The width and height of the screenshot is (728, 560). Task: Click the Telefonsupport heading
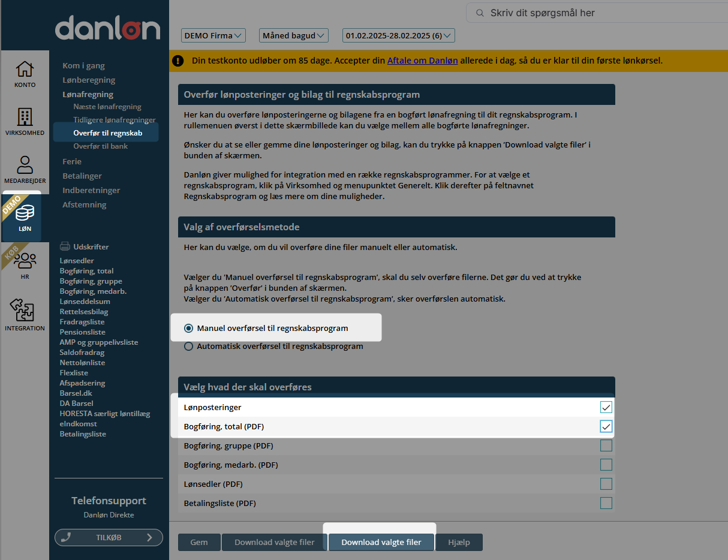109,501
